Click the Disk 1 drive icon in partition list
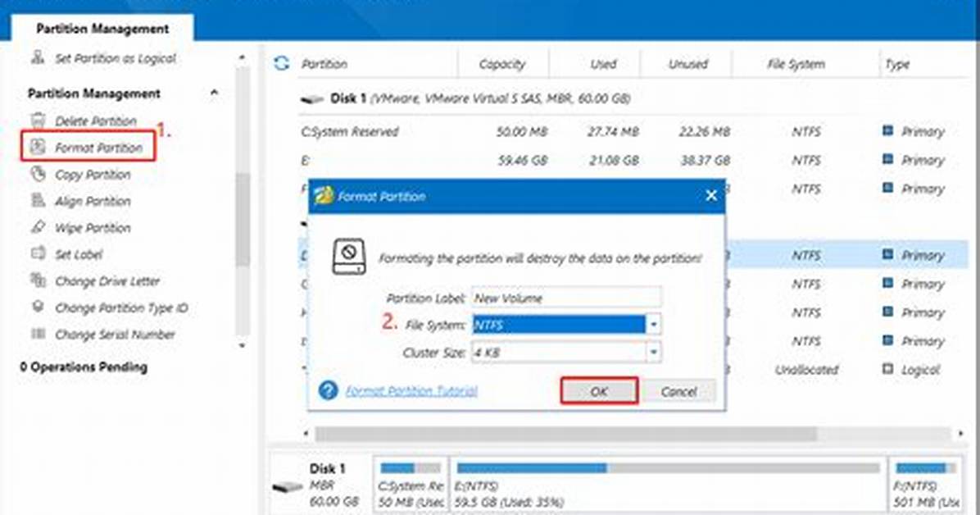Image resolution: width=980 pixels, height=515 pixels. click(x=312, y=99)
